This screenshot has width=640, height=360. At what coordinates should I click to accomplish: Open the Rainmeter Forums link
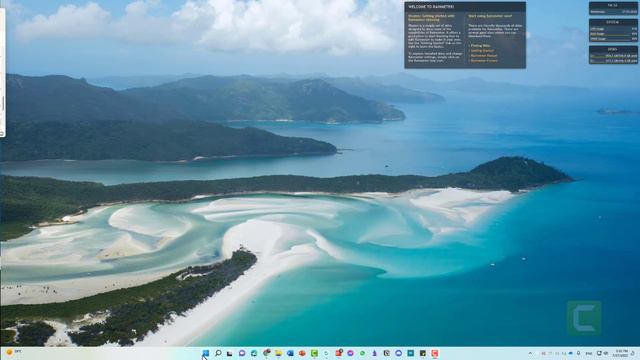tap(483, 61)
